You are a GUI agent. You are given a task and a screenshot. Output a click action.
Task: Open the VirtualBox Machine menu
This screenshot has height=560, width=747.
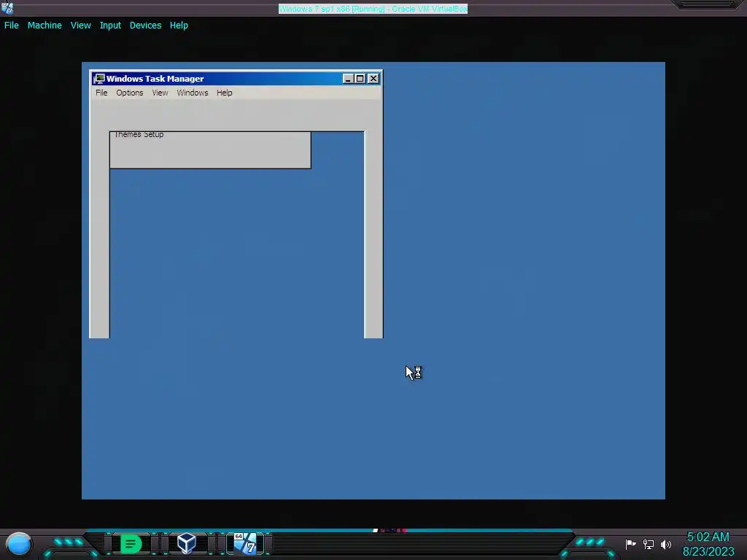point(44,26)
